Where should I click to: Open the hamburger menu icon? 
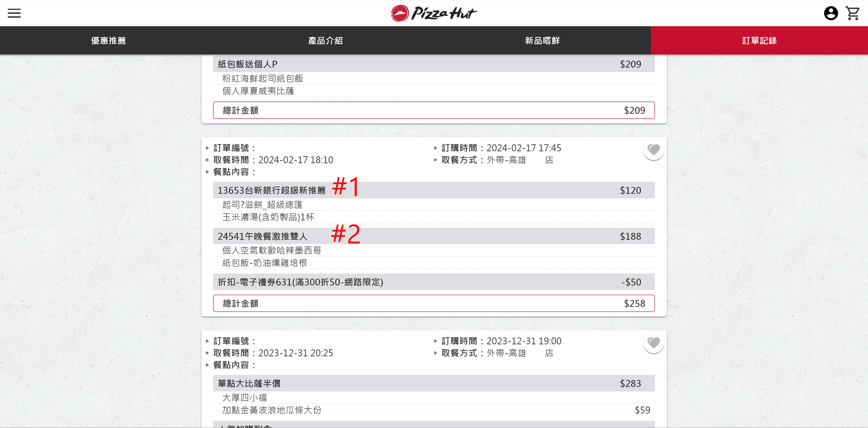tap(14, 13)
